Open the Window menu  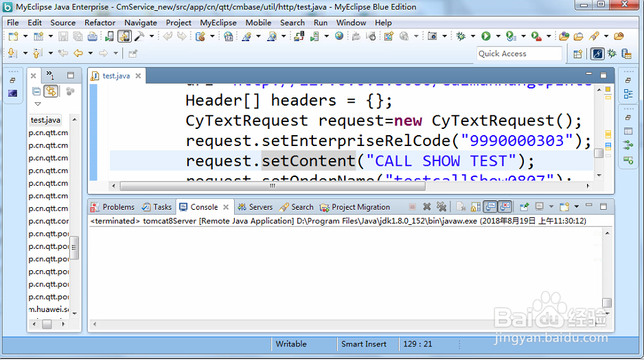tap(351, 23)
